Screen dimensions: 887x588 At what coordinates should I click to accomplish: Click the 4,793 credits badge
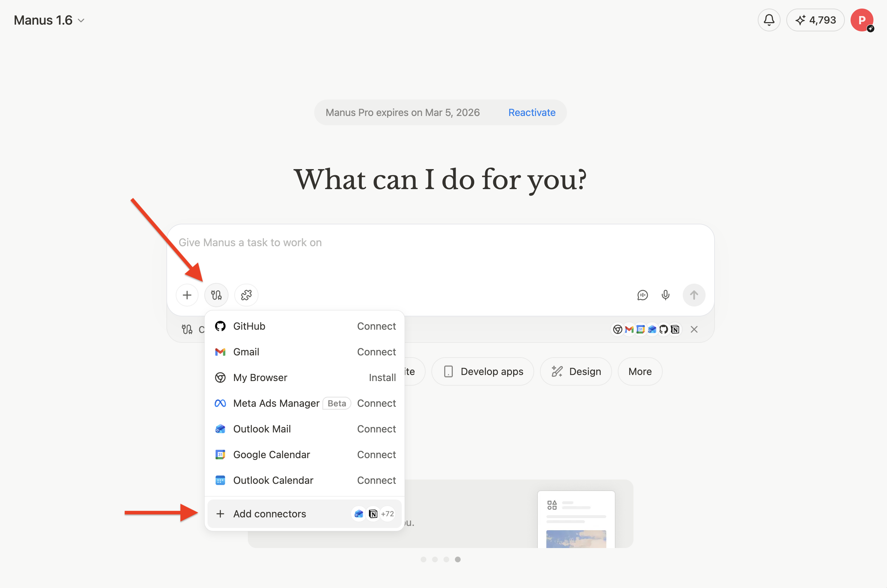pos(815,20)
